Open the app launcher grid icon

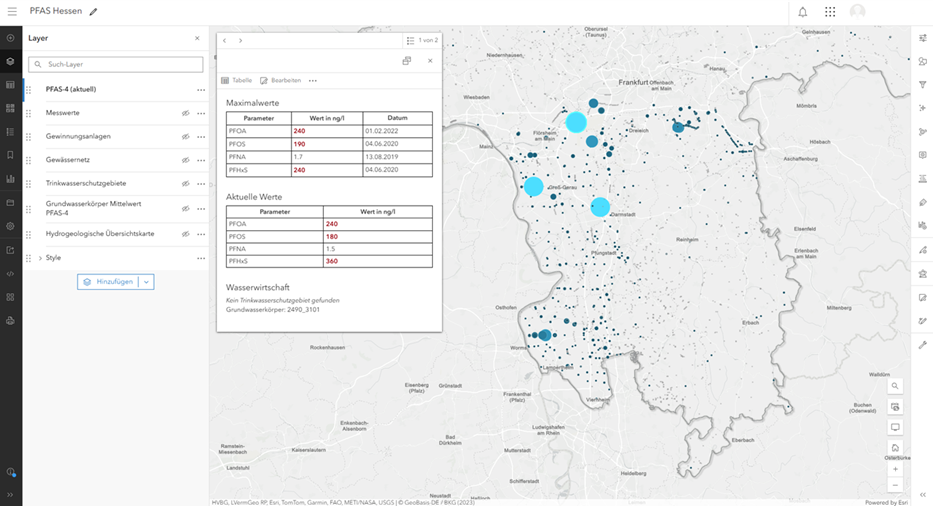(x=830, y=12)
